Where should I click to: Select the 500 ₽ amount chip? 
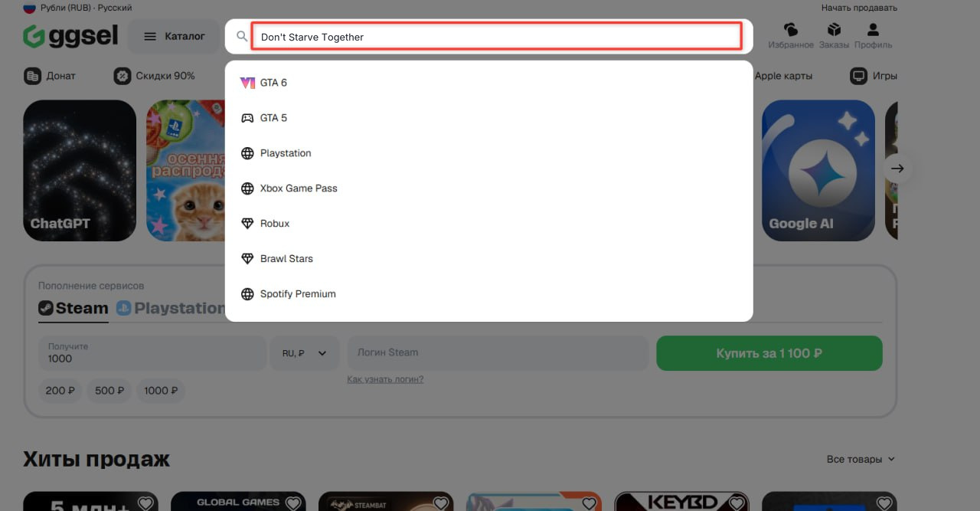point(109,391)
